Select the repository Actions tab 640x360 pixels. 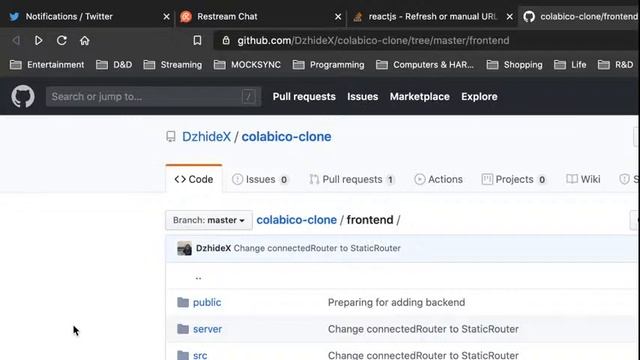click(x=438, y=179)
